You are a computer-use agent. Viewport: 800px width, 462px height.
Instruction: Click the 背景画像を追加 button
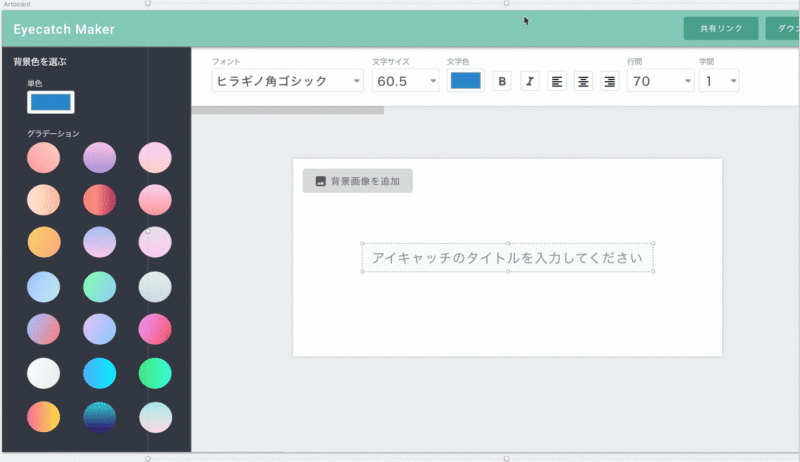coord(358,181)
